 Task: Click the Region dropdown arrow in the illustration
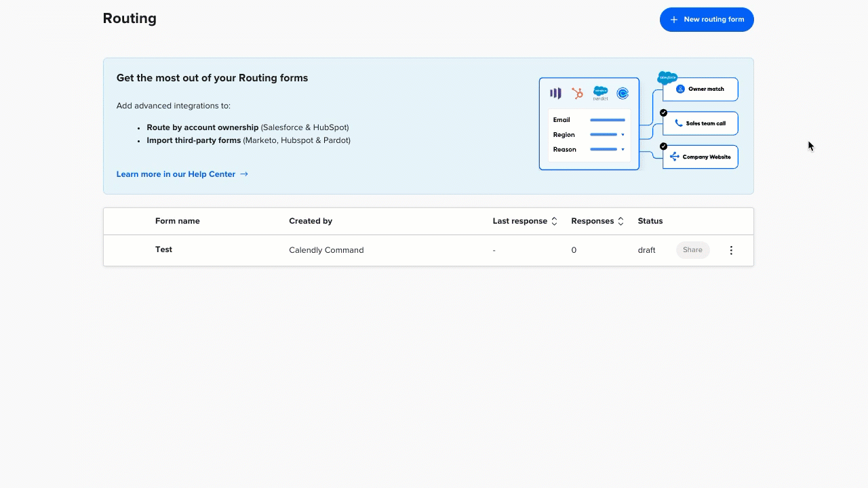(623, 135)
